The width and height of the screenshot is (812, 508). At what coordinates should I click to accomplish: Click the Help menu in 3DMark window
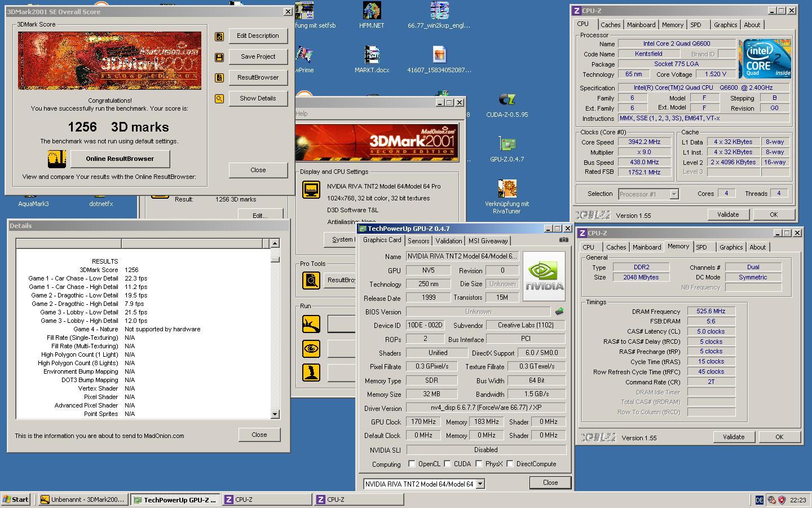coord(302,113)
